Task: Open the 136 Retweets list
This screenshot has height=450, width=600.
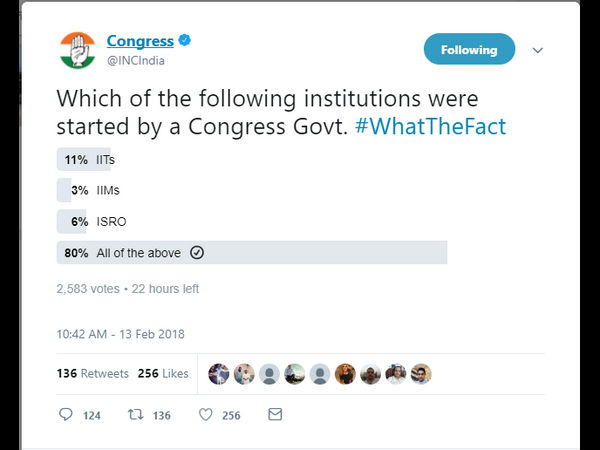Action: (x=93, y=374)
